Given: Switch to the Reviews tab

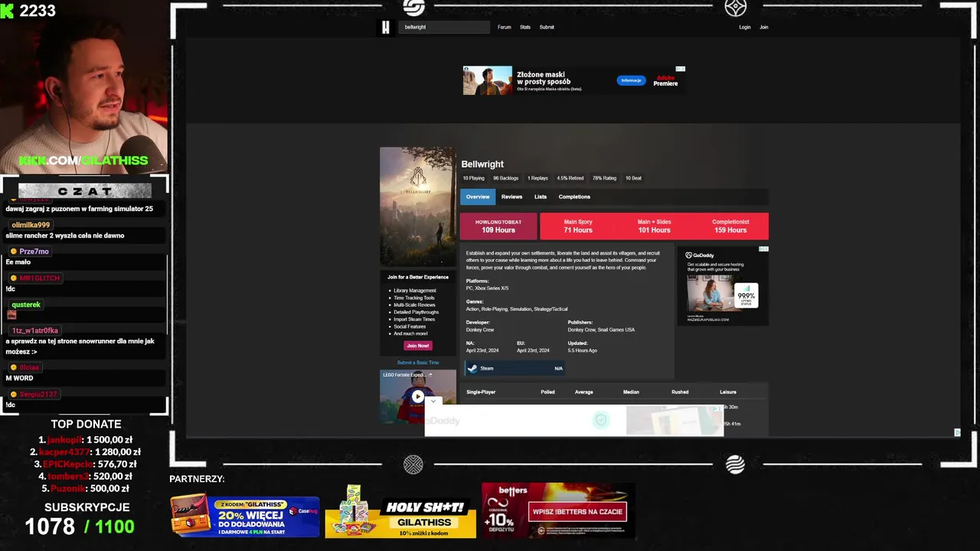Looking at the screenshot, I should coord(511,197).
